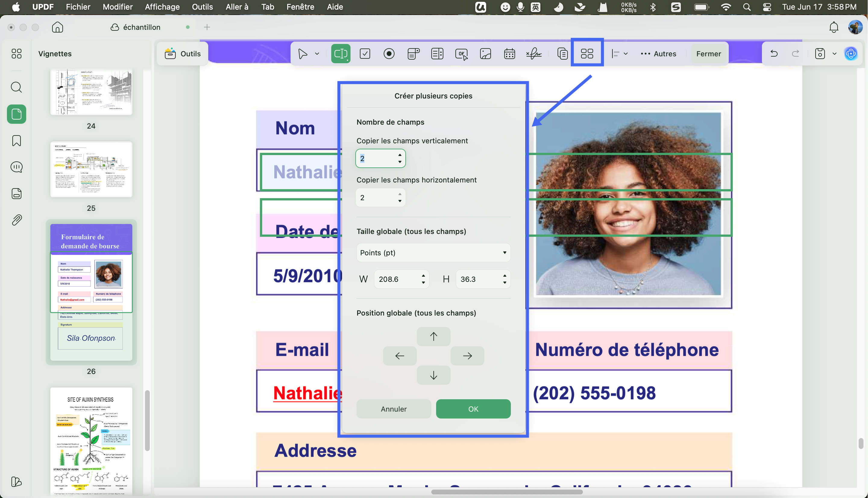This screenshot has width=868, height=498.
Task: Open the Affichage menu
Action: [162, 7]
